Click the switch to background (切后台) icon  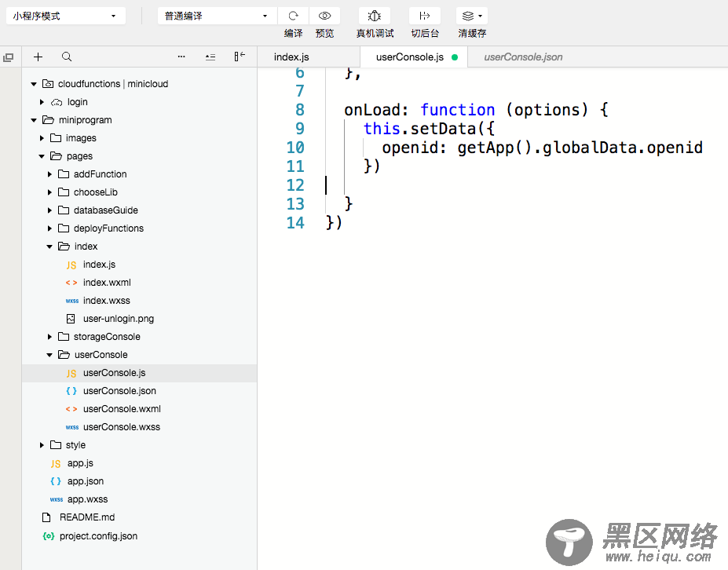click(424, 16)
